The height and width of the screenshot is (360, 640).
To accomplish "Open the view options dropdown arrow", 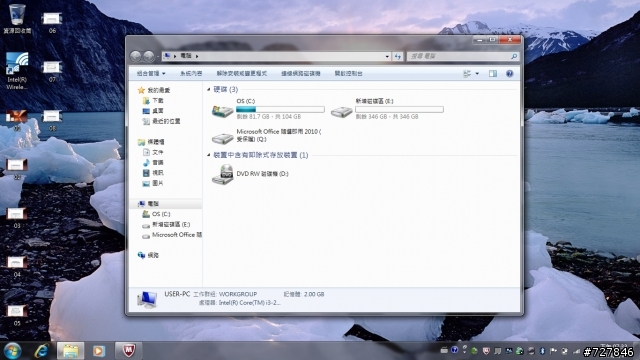I will (x=477, y=73).
